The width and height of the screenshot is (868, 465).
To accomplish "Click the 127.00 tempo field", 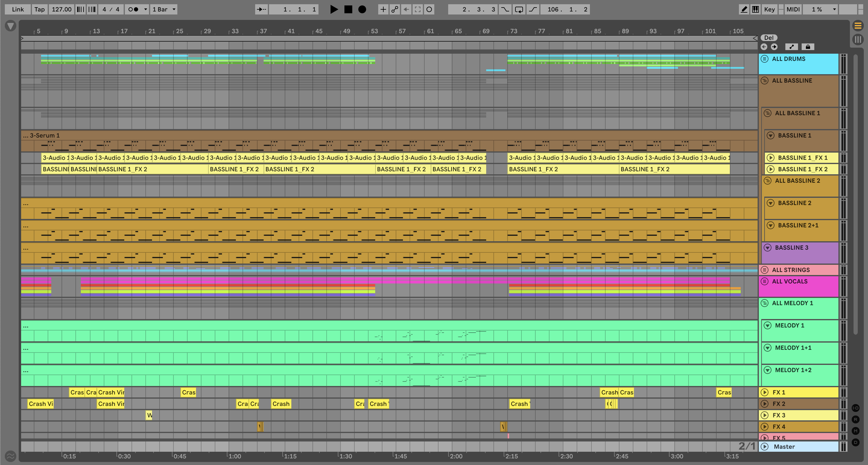I will 62,9.
